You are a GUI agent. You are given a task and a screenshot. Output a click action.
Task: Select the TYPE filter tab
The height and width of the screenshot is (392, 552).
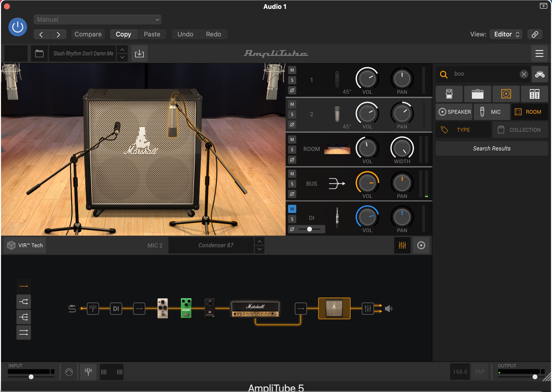(463, 130)
